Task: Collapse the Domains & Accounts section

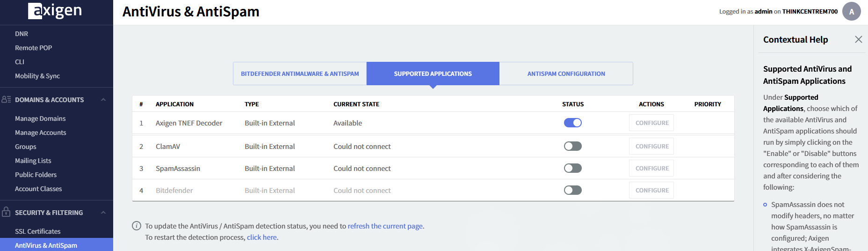Action: (x=103, y=100)
